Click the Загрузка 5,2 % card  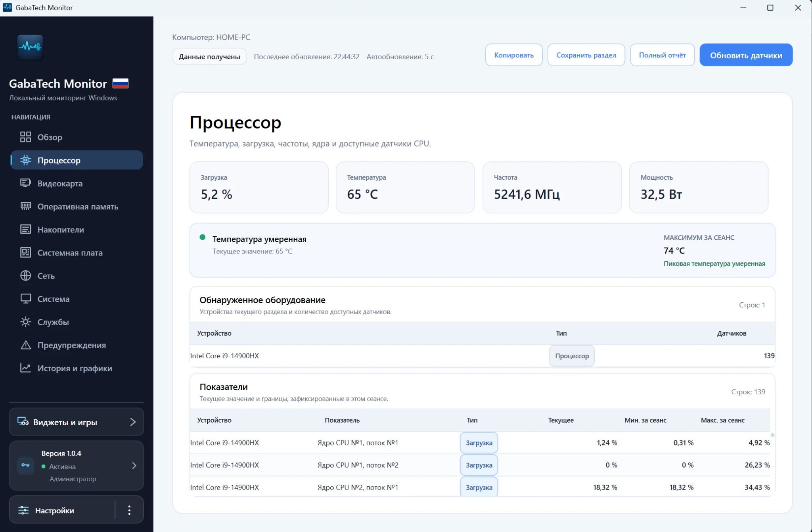click(x=259, y=187)
